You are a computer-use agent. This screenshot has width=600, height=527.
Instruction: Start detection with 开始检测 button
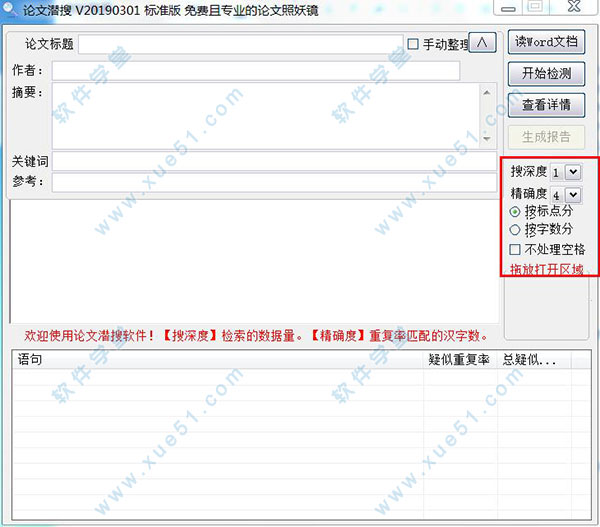(546, 73)
